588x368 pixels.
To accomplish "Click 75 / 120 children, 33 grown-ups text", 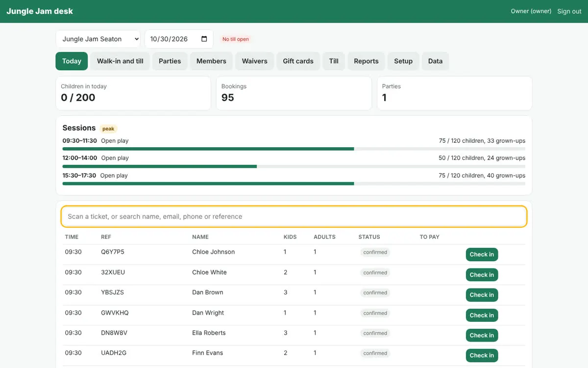I will 482,141.
